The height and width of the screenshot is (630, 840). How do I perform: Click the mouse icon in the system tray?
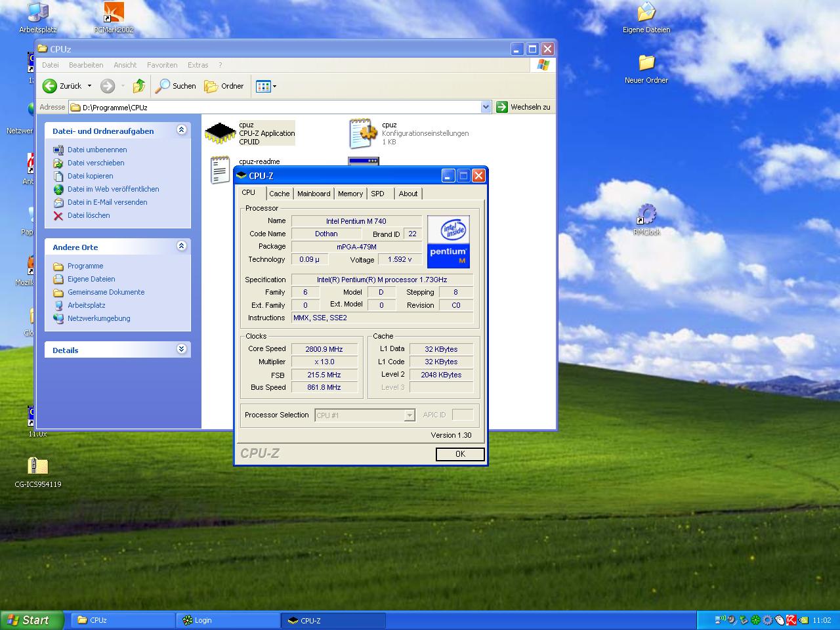tap(779, 619)
